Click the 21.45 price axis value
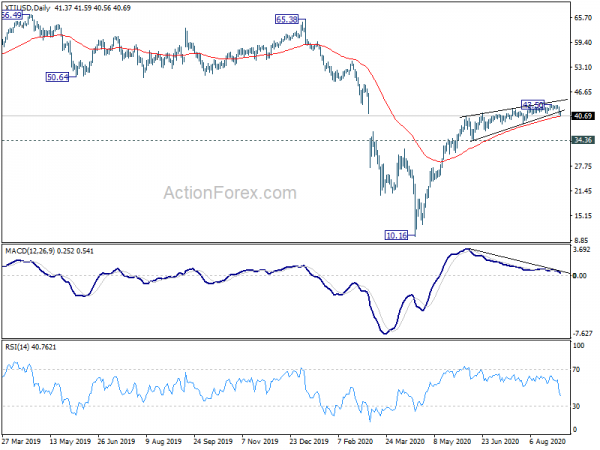Screen dimensions: 600x450 point(583,191)
